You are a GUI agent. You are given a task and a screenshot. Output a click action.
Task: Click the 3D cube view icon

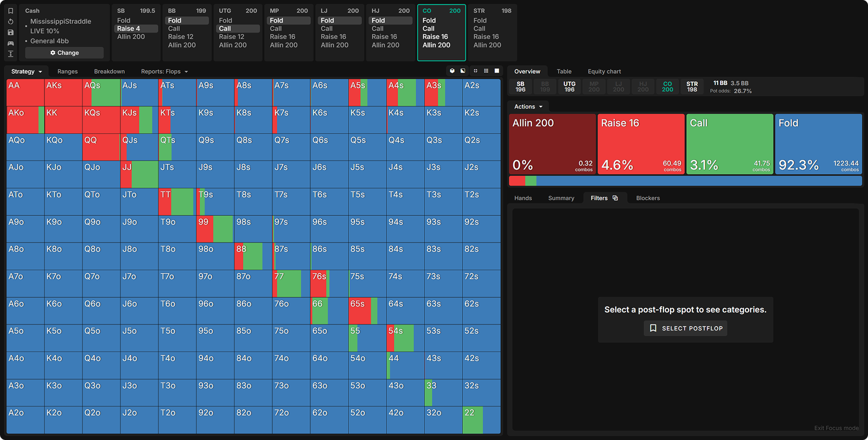pos(452,71)
